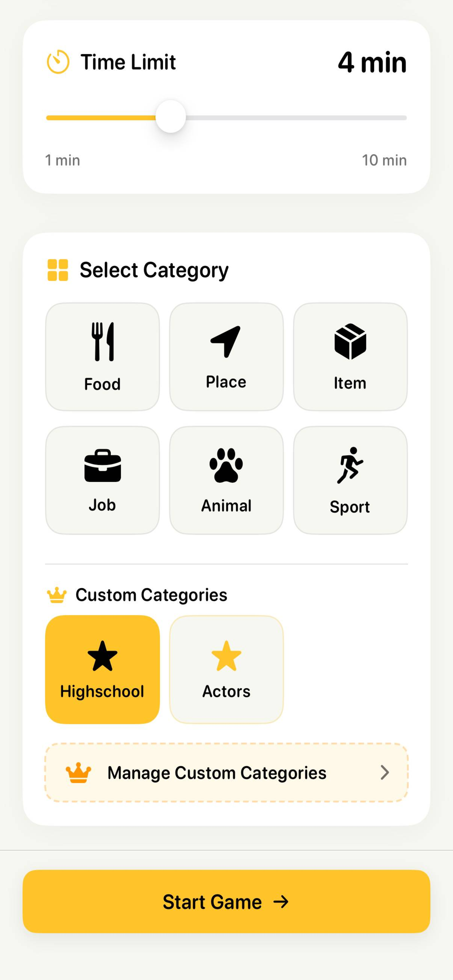Image resolution: width=453 pixels, height=980 pixels.
Task: Click the 4 min time value
Action: pyautogui.click(x=372, y=62)
